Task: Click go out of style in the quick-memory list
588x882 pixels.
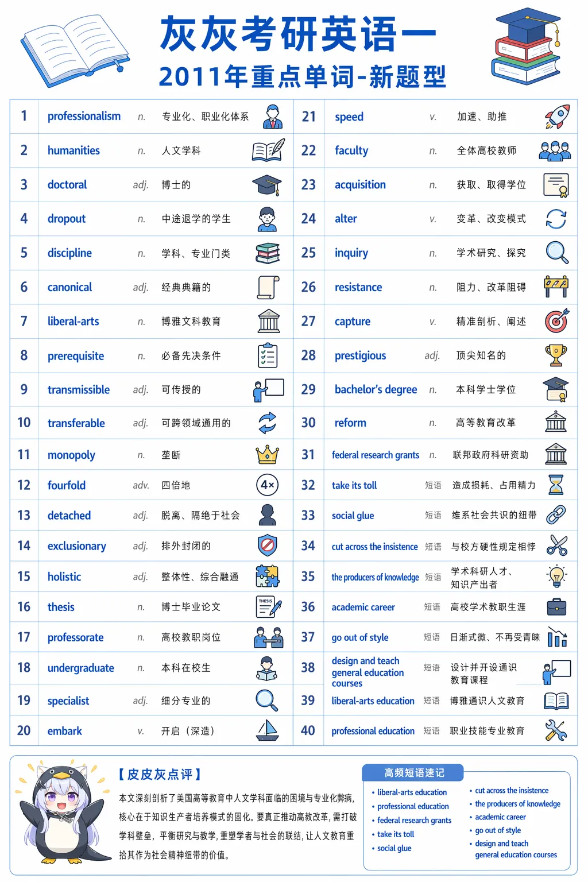Action: pos(498,830)
